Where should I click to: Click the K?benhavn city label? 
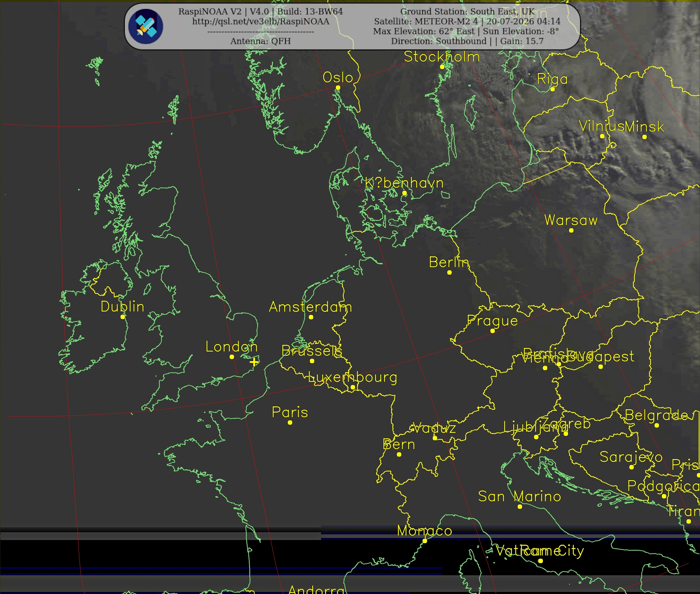404,183
